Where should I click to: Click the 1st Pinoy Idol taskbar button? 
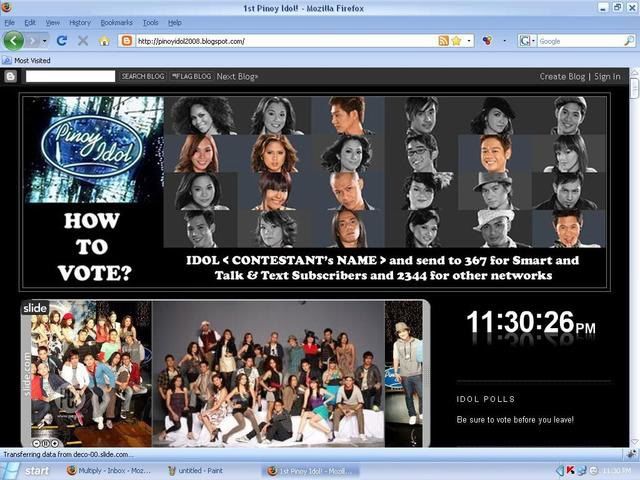point(311,471)
